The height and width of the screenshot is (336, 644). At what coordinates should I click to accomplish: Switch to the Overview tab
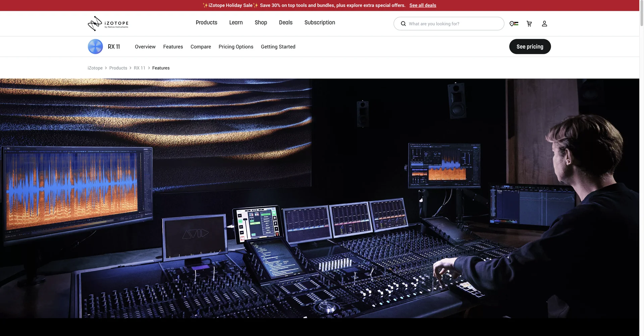pos(145,47)
